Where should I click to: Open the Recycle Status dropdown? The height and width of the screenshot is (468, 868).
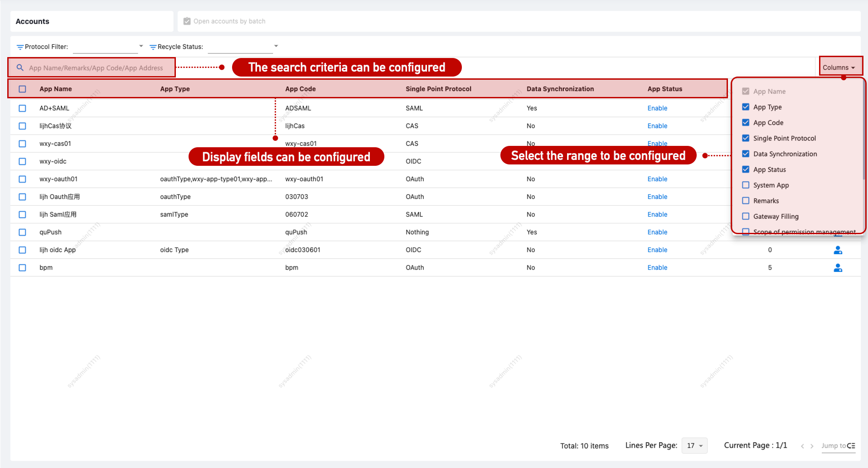(x=276, y=46)
